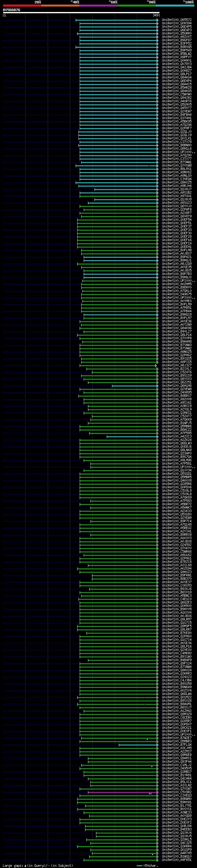Select label UniRef100_Q70SW7

(x=177, y=789)
